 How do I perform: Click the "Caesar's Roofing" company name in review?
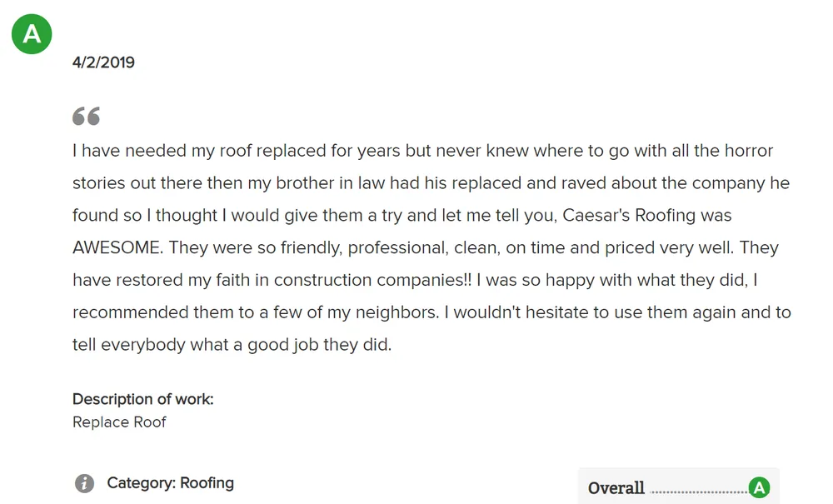[629, 216]
